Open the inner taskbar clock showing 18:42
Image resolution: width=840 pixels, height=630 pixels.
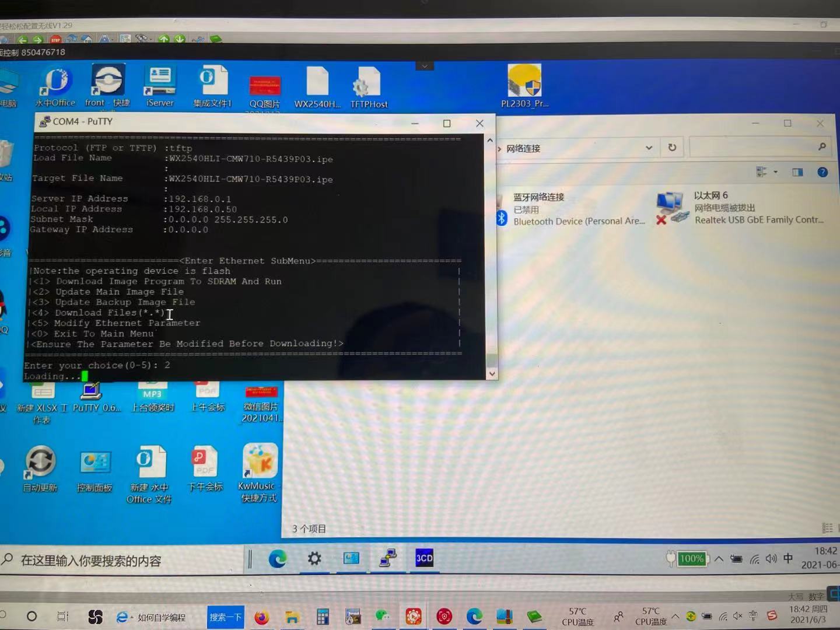(x=820, y=558)
